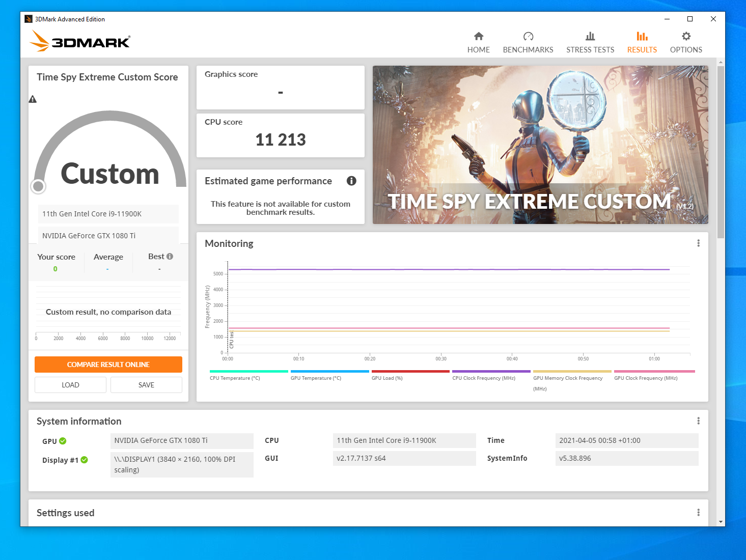Open the Benchmarks gauge icon
Viewport: 746px width, 560px height.
[x=528, y=36]
